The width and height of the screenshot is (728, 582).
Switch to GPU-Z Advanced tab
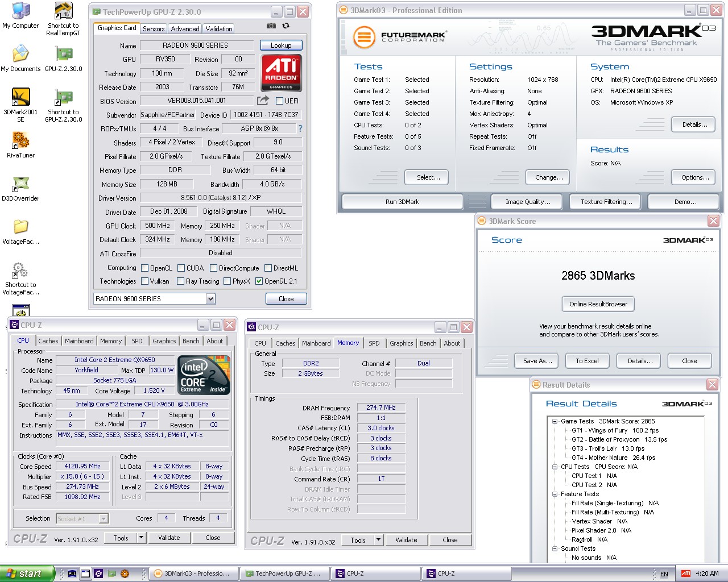[x=185, y=28]
